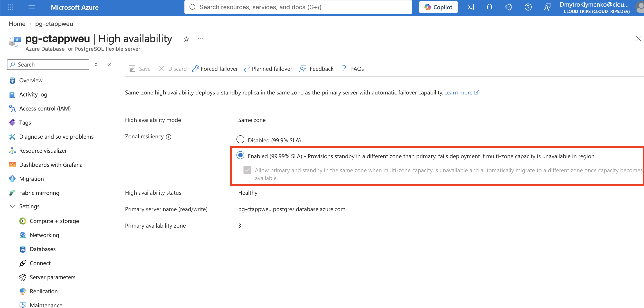The image size is (644, 308).
Task: Click the primary server name value
Action: tap(292, 209)
